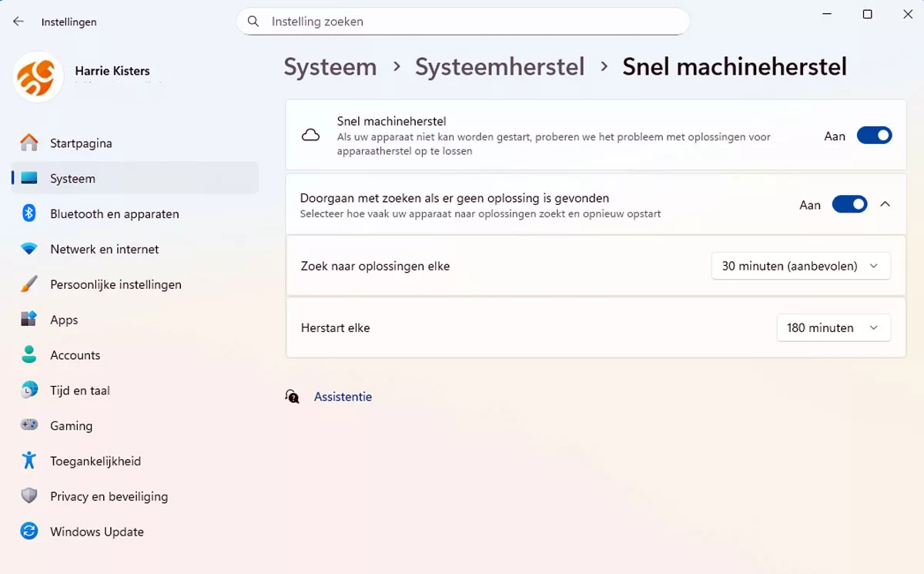The width and height of the screenshot is (924, 574).
Task: Open the 30 minuten (aanbevolen) dropdown
Action: click(801, 266)
